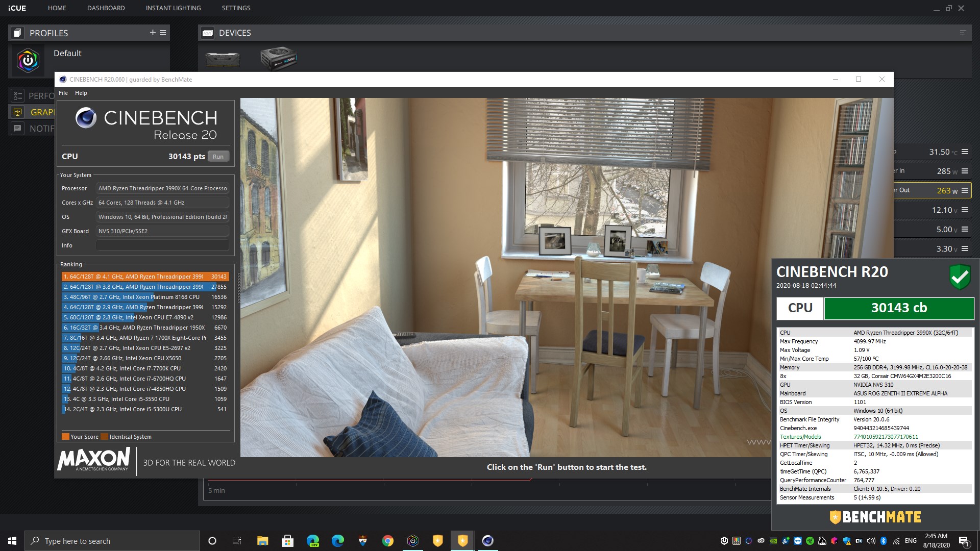
Task: Select the Intel Xeon Platinum 8168 ranking row
Action: pyautogui.click(x=145, y=297)
